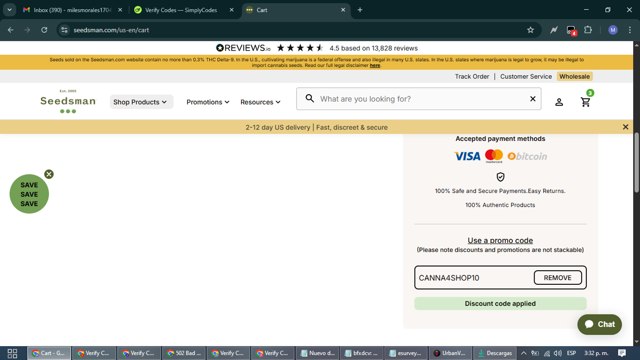Open Windows notification center
The width and height of the screenshot is (640, 360).
click(x=622, y=353)
